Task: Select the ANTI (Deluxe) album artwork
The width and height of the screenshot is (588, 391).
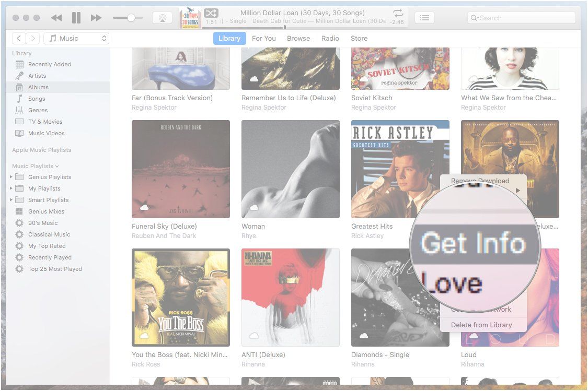Action: click(x=290, y=298)
